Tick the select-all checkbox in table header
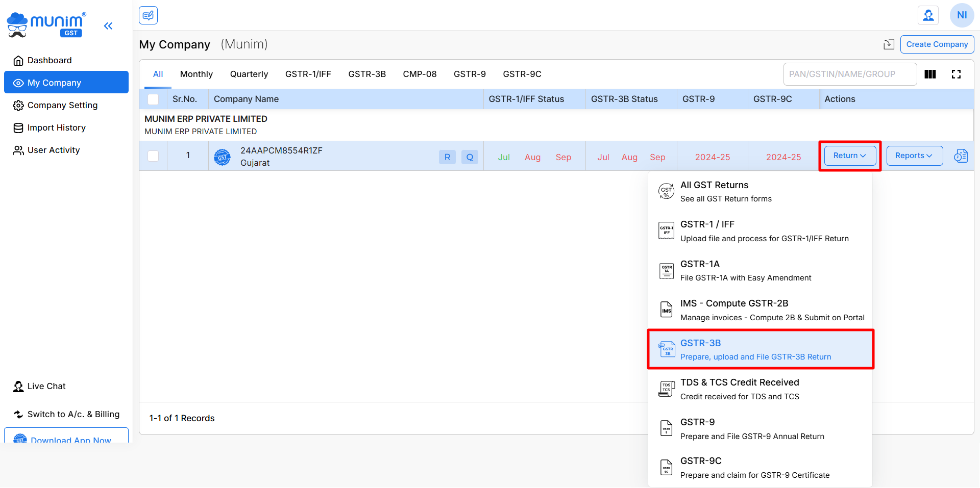This screenshot has width=980, height=488. (153, 99)
